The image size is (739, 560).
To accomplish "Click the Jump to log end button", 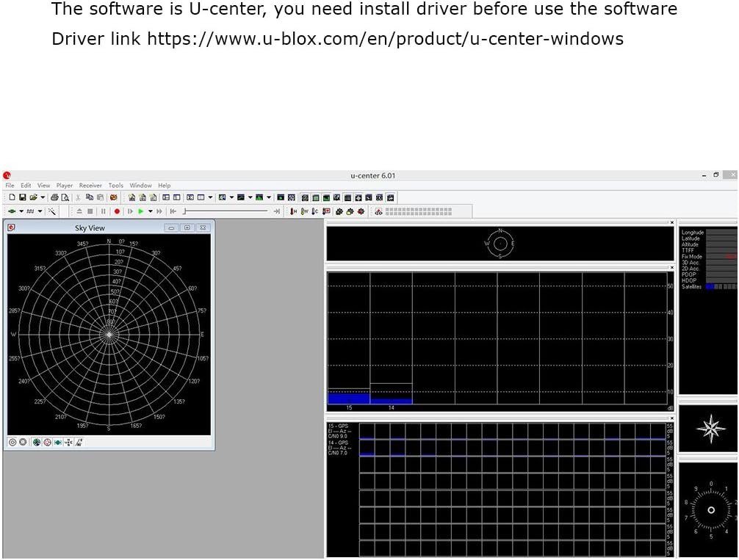I will 277,211.
